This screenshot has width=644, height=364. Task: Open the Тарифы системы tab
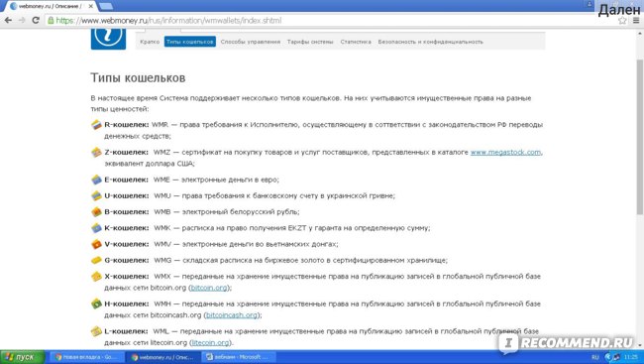310,42
